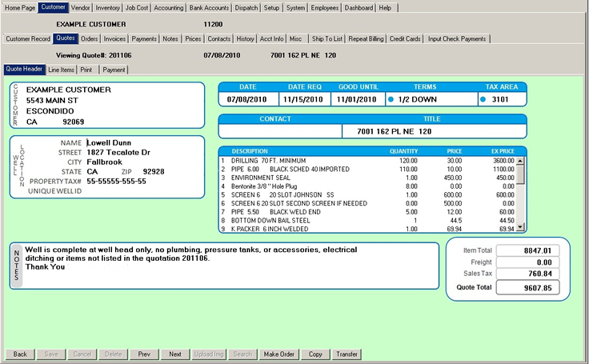This screenshot has width=589, height=364.
Task: Convert the quote using Make Order
Action: 279,354
